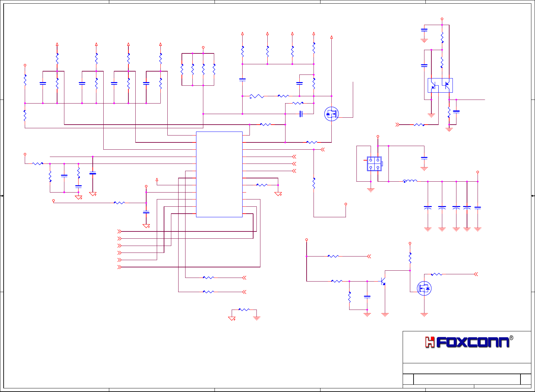Click the power terminal circle at top right
The height and width of the screenshot is (392, 535).
pos(442,19)
